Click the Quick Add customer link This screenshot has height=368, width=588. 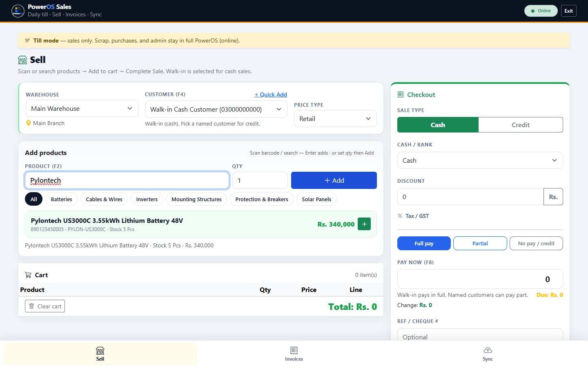point(271,94)
